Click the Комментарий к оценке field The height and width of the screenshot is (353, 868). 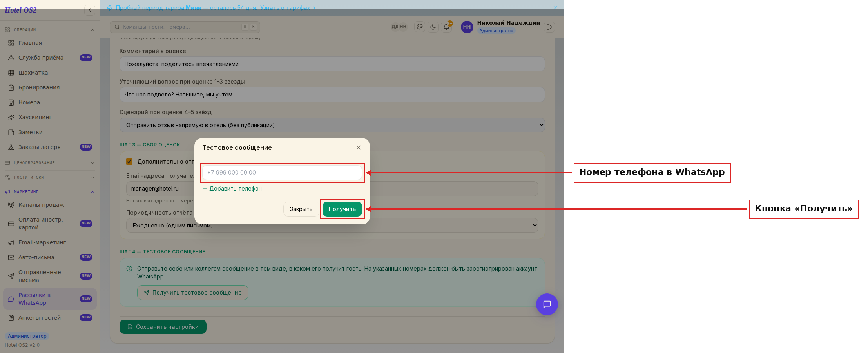(x=332, y=64)
